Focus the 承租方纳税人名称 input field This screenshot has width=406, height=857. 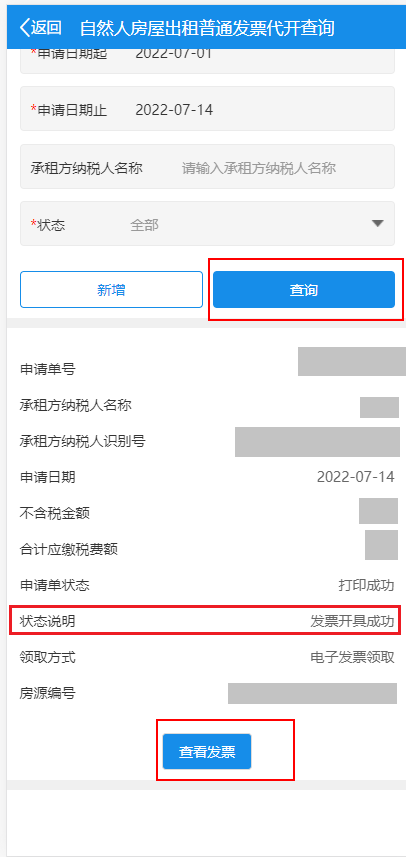[208, 167]
